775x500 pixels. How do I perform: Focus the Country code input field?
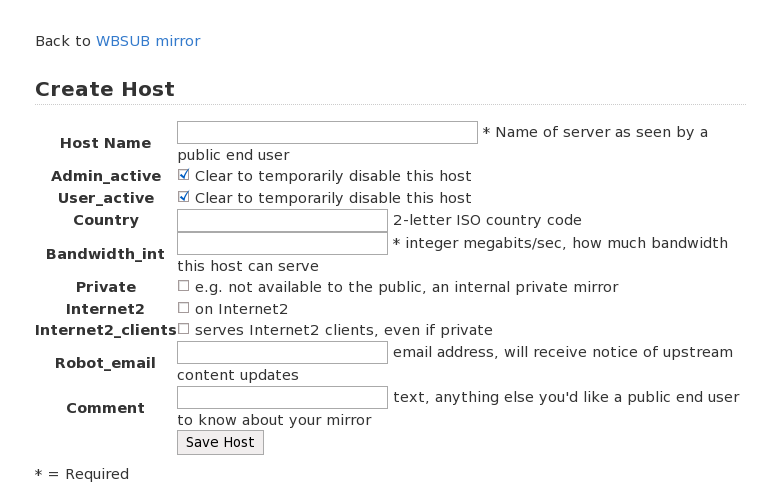(282, 220)
